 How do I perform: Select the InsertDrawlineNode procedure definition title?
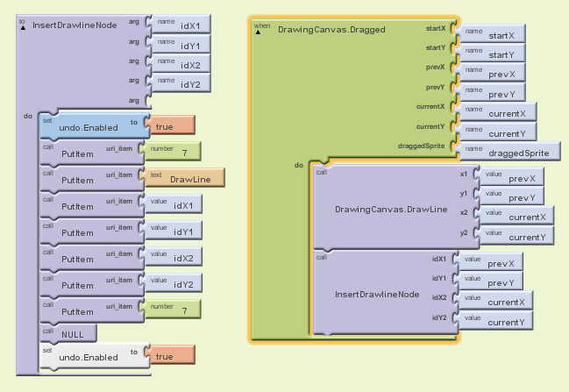(75, 25)
